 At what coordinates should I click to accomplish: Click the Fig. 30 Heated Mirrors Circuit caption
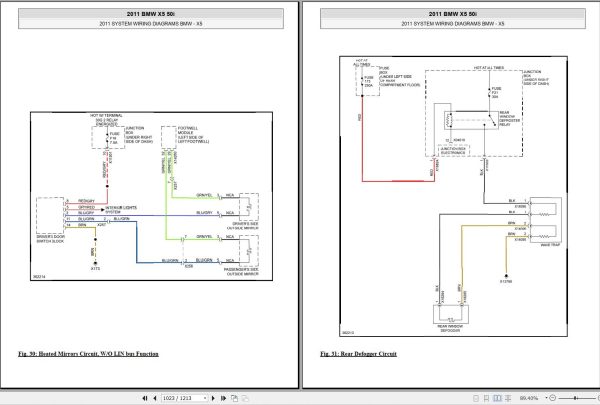pos(88,354)
